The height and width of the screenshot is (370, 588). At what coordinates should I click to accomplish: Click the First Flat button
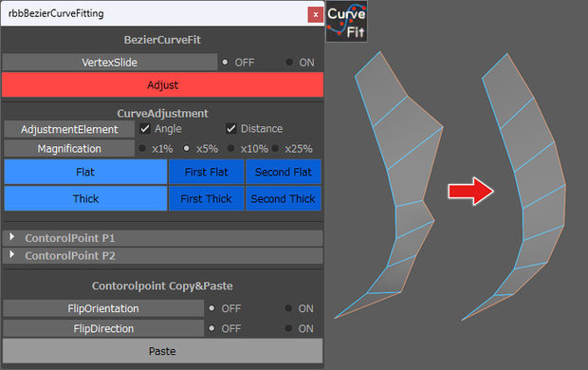(x=206, y=172)
